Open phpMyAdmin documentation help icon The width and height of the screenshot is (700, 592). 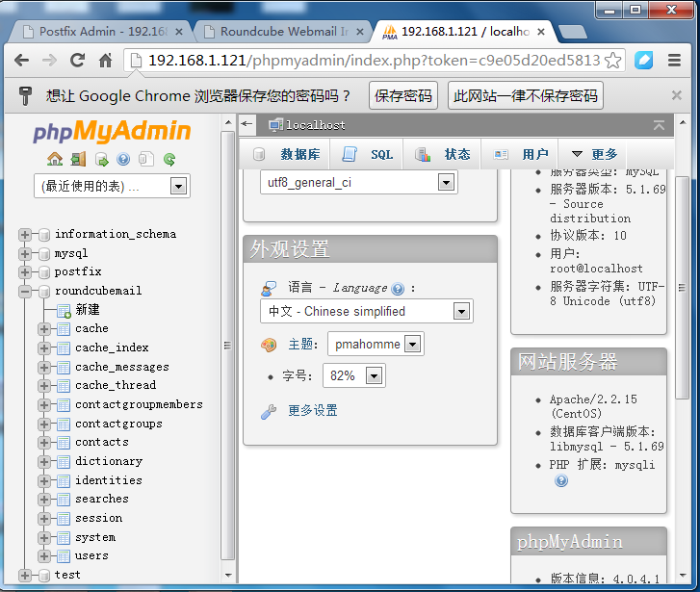[123, 159]
